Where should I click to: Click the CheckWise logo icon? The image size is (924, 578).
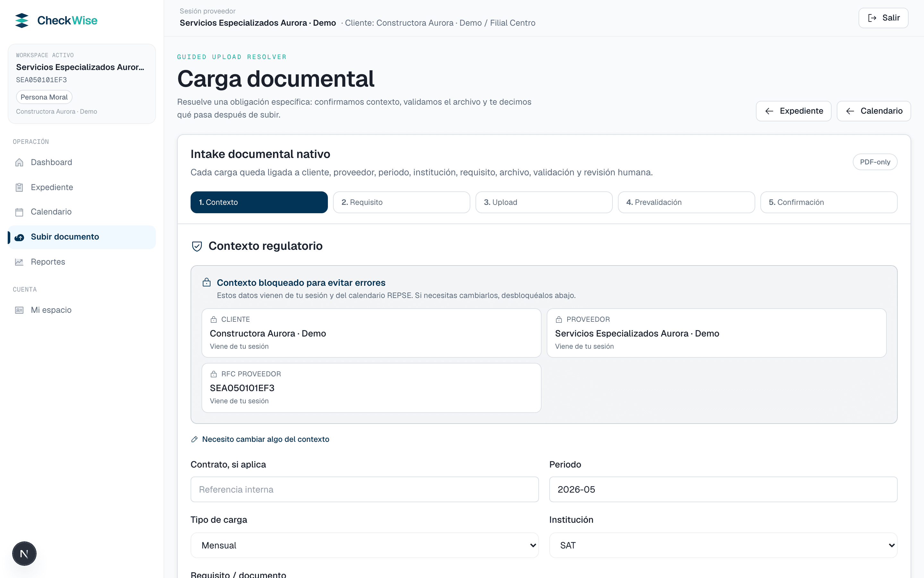(22, 20)
